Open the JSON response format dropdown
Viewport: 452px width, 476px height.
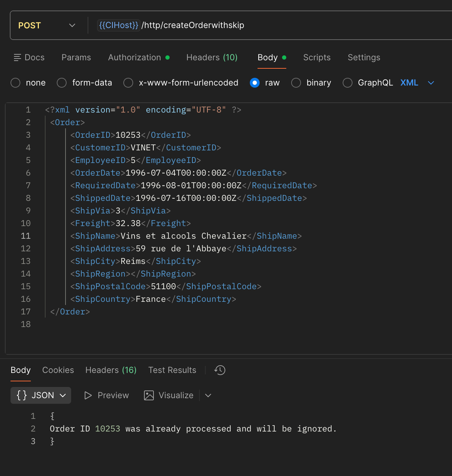point(62,395)
